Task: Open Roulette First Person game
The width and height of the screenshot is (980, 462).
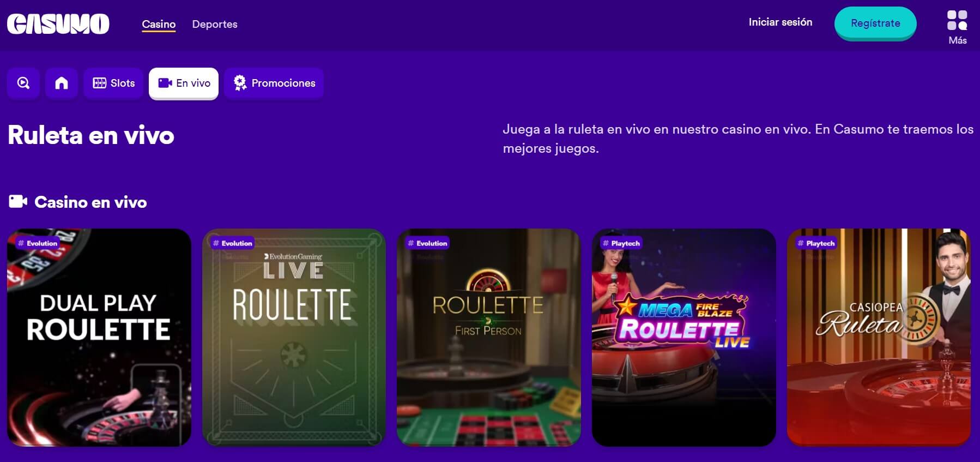Action: pyautogui.click(x=489, y=337)
